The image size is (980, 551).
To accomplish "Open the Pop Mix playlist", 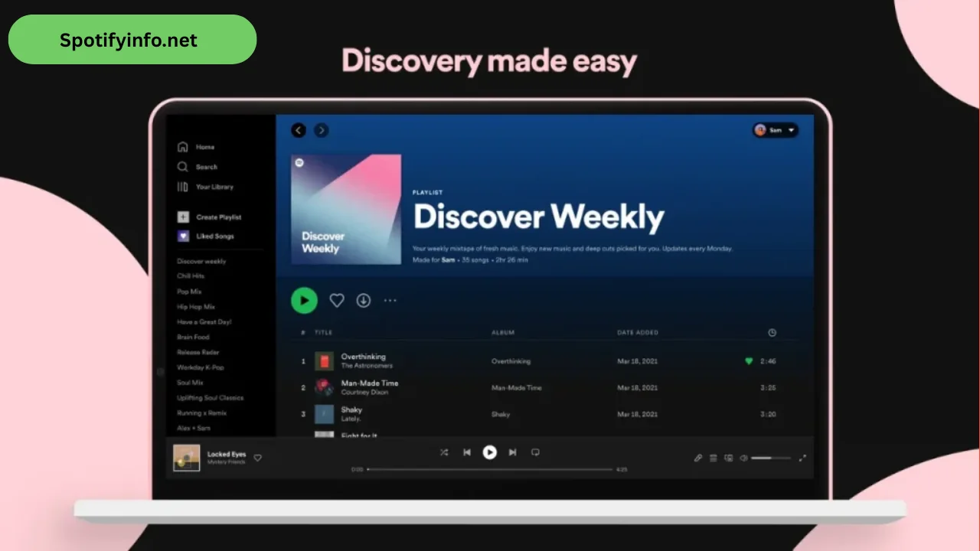I will tap(189, 292).
